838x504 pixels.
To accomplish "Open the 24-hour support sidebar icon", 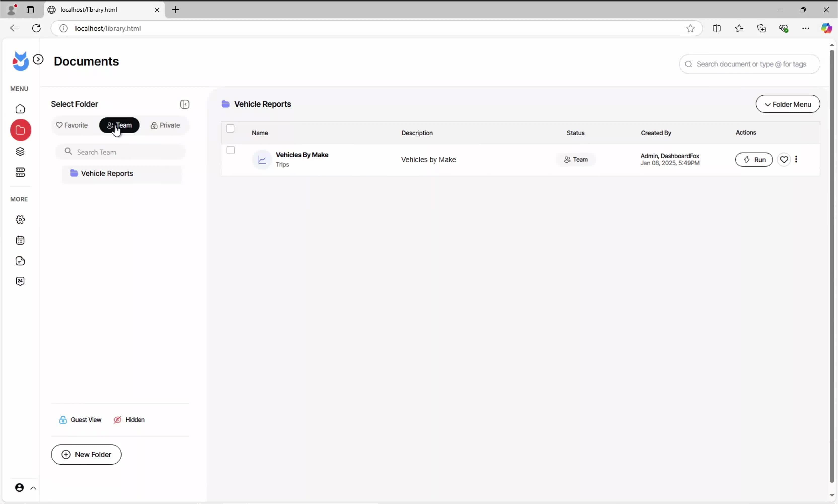I will pos(20,281).
